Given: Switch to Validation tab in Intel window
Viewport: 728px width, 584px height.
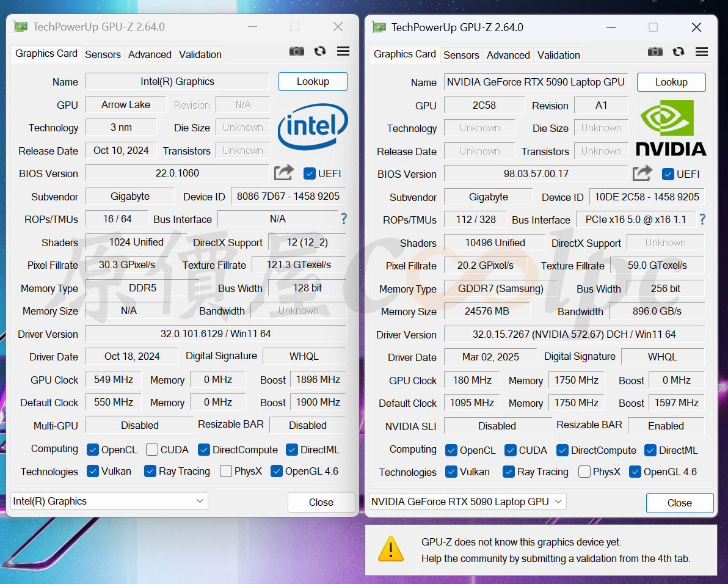Looking at the screenshot, I should [200, 54].
